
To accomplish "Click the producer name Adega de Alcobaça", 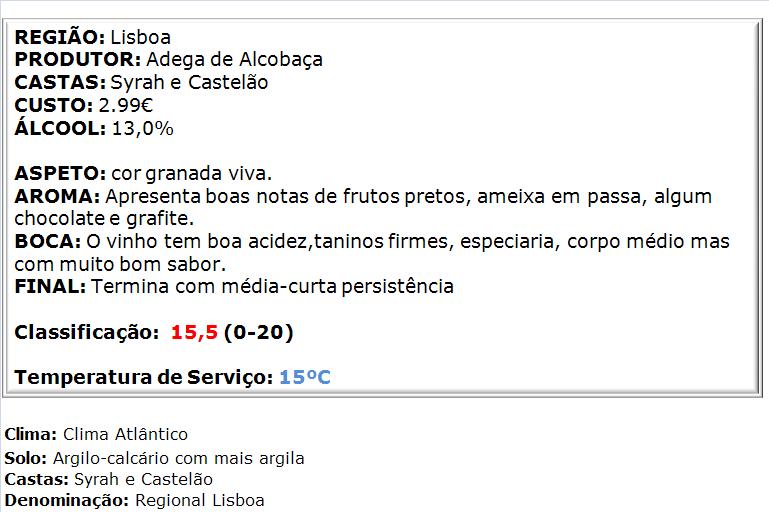I will [234, 60].
